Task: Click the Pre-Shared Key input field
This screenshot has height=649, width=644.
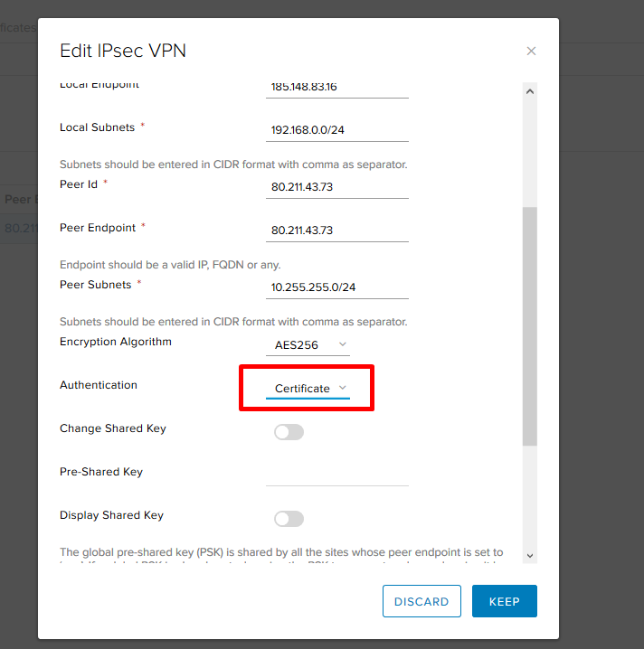Action: tap(337, 475)
